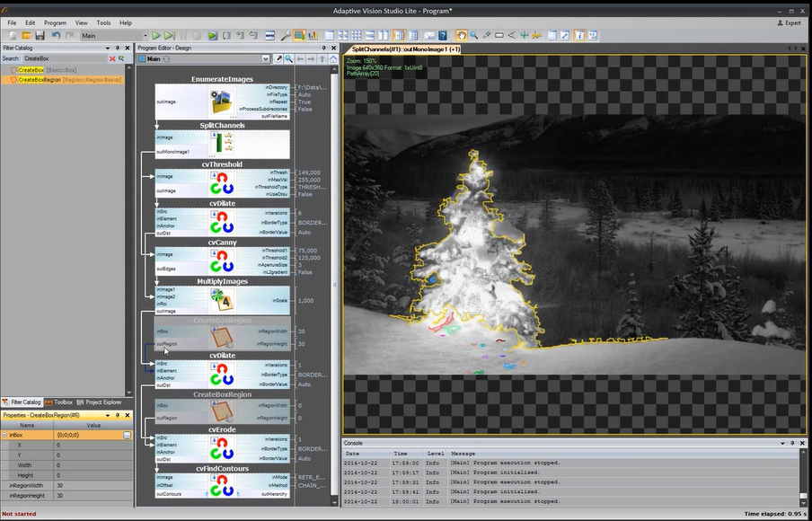Click the New program file icon

[13, 36]
